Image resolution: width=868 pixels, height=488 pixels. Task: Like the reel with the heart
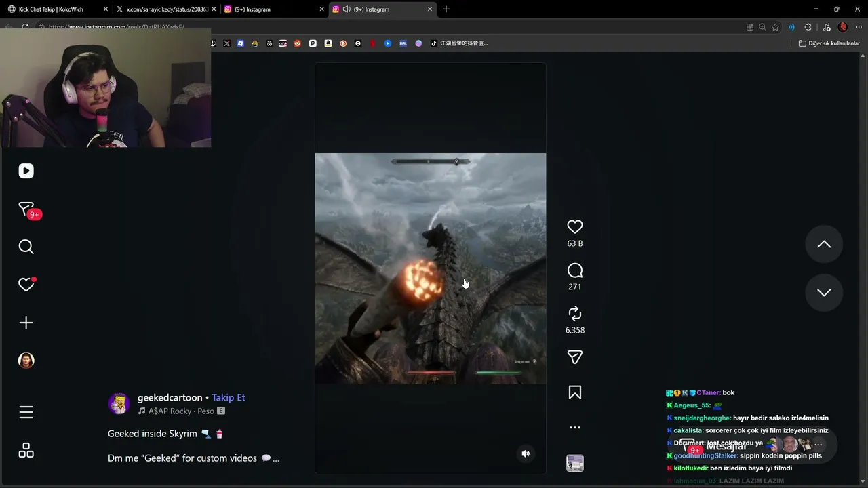575,227
